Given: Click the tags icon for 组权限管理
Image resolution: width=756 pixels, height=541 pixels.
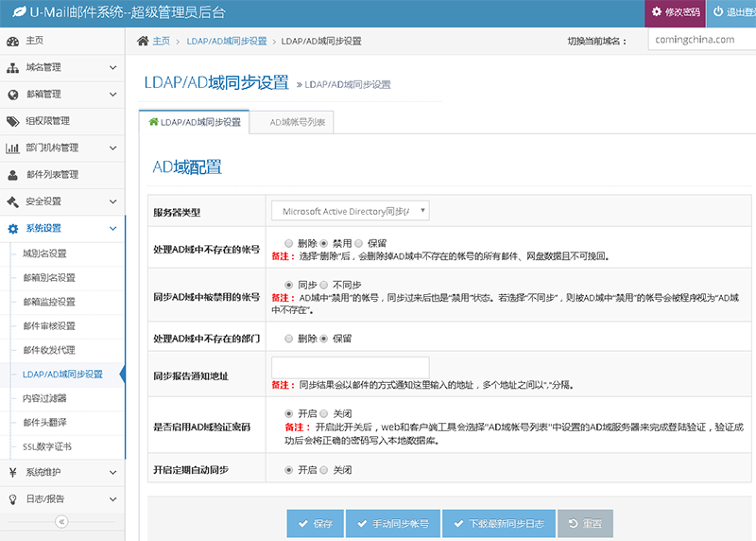Looking at the screenshot, I should [13, 122].
